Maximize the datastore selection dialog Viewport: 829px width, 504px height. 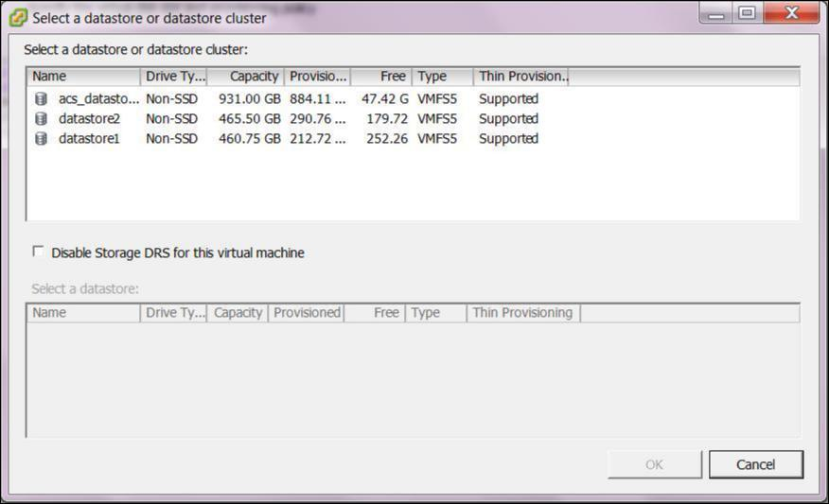click(747, 13)
